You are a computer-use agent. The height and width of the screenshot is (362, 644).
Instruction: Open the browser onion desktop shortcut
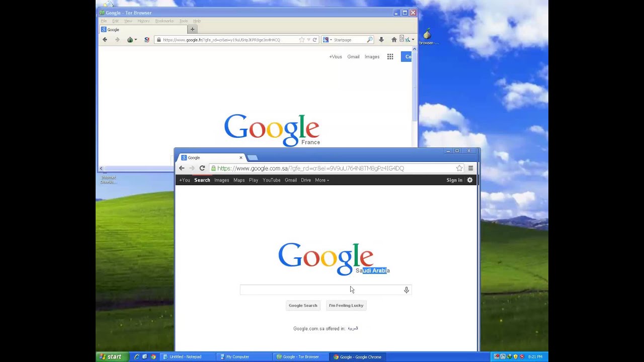[427, 37]
